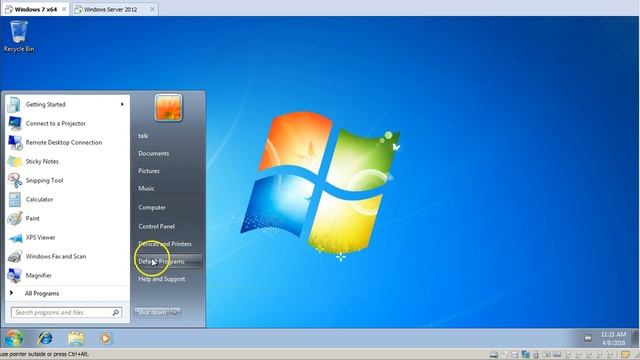Expand the Getting Started submenu arrow
The height and width of the screenshot is (360, 640).
coord(122,104)
